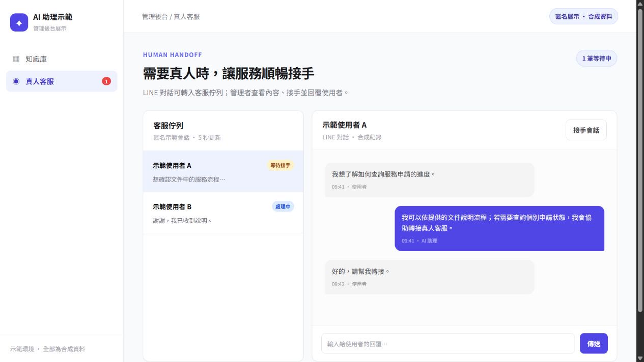
Task: Click the timestamp 09:42 ・ 使用者
Action: 349,284
